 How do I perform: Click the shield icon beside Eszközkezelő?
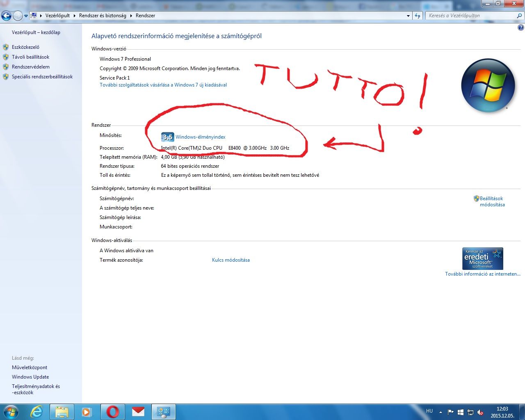(6, 47)
